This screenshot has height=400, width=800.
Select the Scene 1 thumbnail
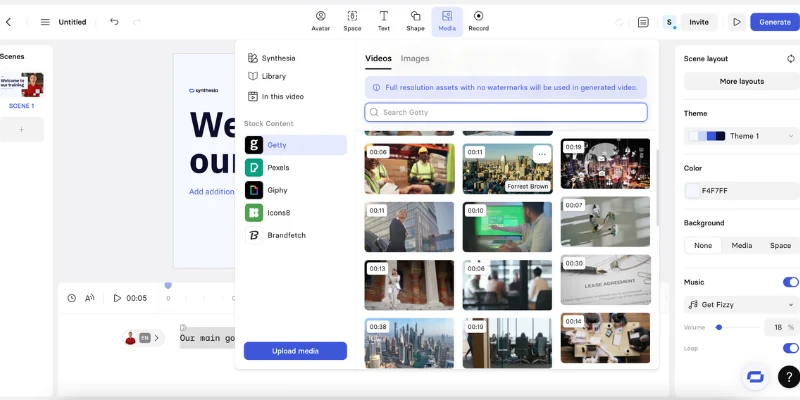coord(21,85)
